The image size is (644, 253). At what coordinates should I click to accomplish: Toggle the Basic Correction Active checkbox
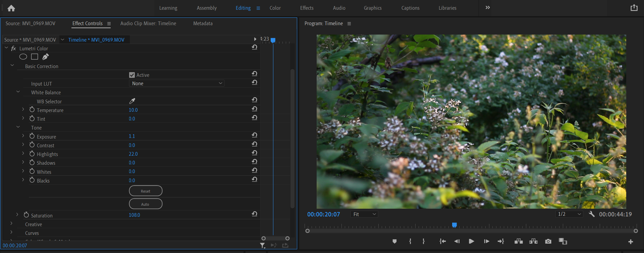pyautogui.click(x=132, y=75)
